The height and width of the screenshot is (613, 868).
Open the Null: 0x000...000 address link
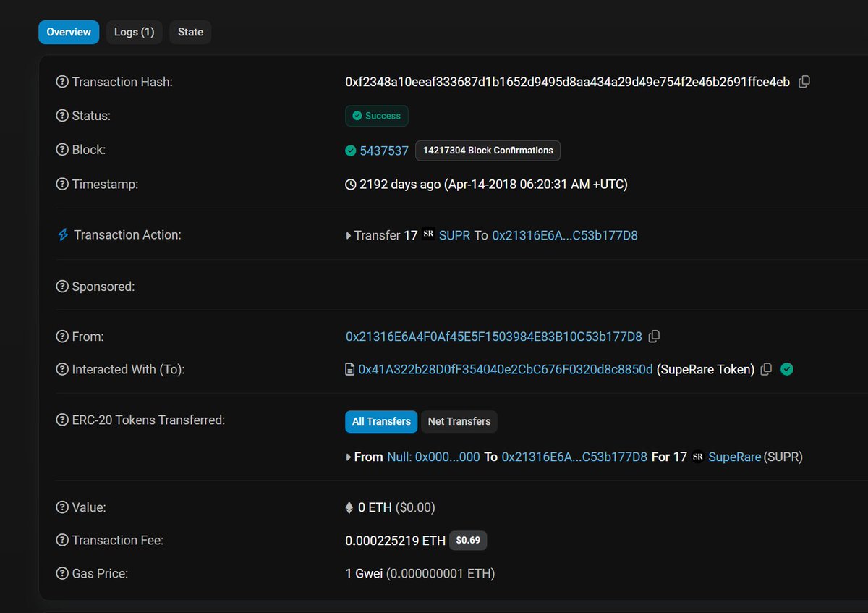[x=433, y=457]
